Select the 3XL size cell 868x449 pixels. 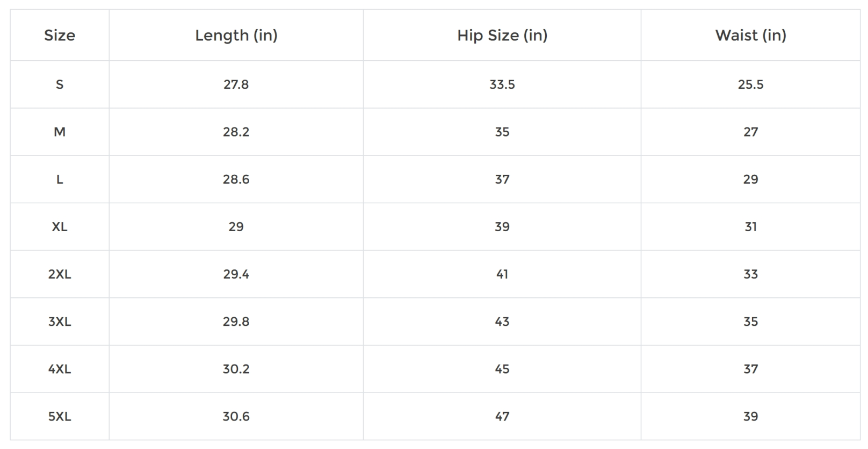[x=60, y=322]
